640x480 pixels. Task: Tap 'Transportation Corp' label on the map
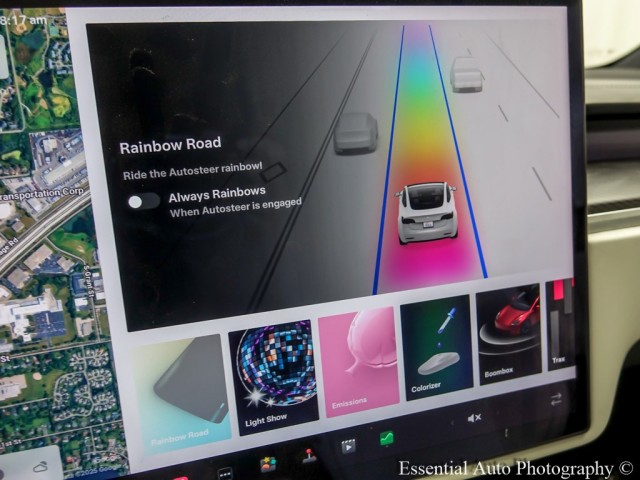42,194
